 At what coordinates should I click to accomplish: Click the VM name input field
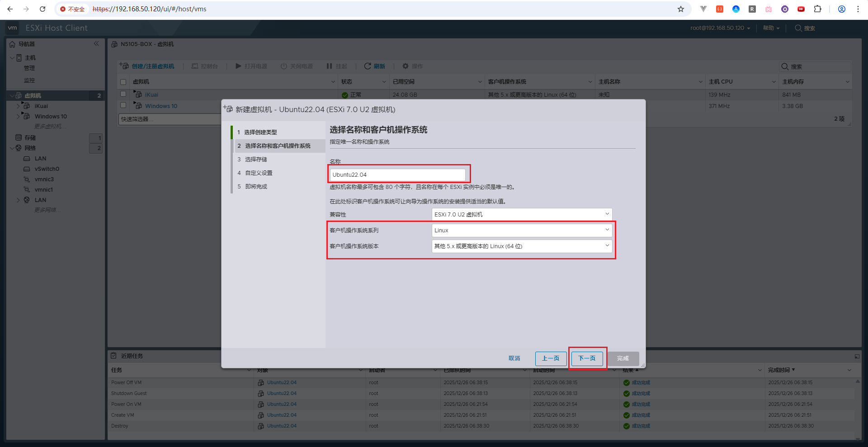[397, 175]
